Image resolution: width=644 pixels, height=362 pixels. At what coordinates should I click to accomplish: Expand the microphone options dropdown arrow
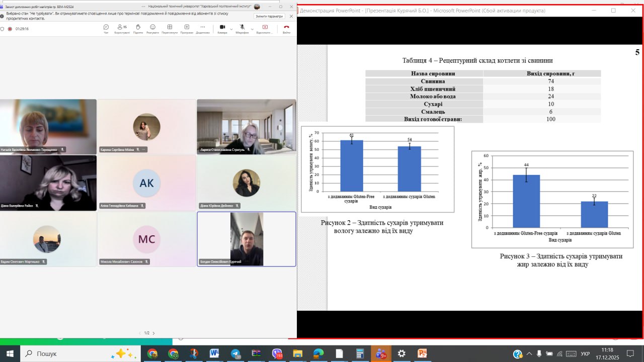click(x=252, y=29)
